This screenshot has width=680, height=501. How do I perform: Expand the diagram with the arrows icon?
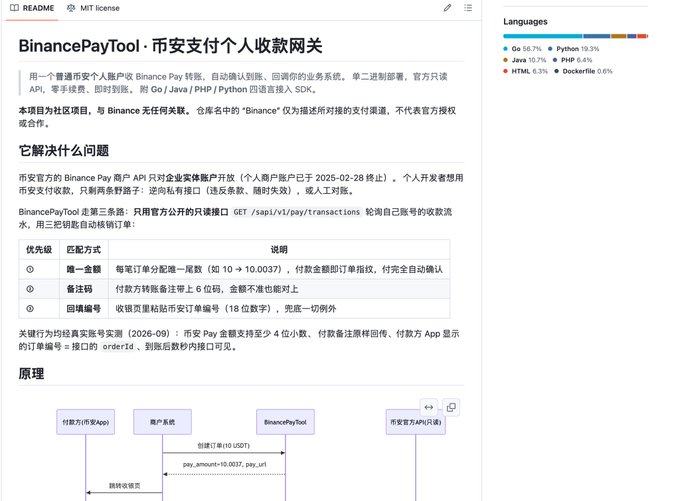point(428,407)
